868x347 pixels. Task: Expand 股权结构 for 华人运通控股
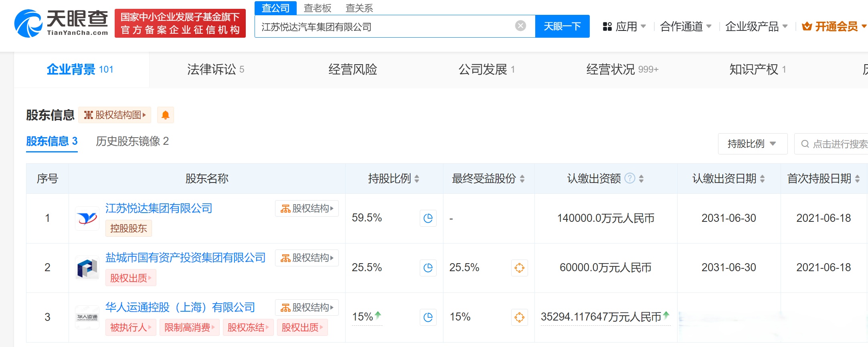click(x=307, y=308)
